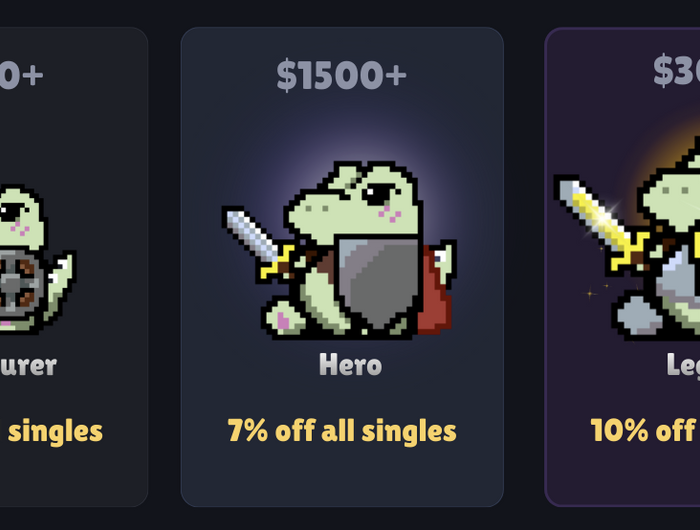The height and width of the screenshot is (530, 700).
Task: Select the purple Legend tier card
Action: pyautogui.click(x=622, y=267)
